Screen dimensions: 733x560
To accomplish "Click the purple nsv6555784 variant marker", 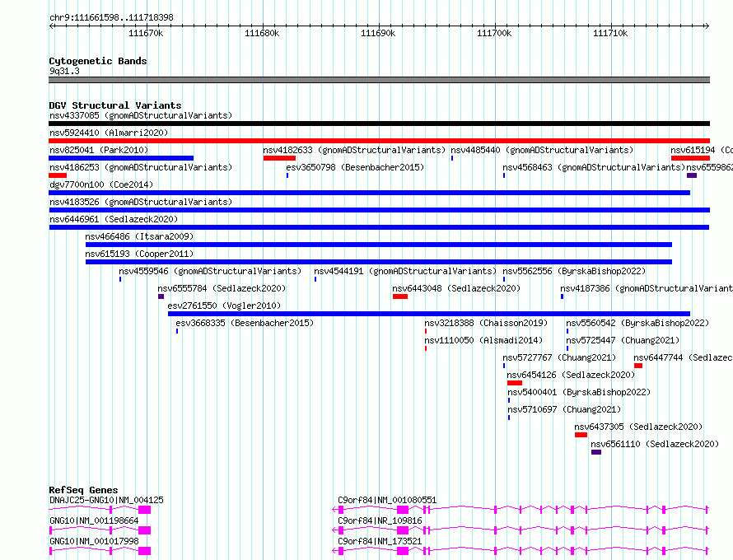I will point(161,296).
